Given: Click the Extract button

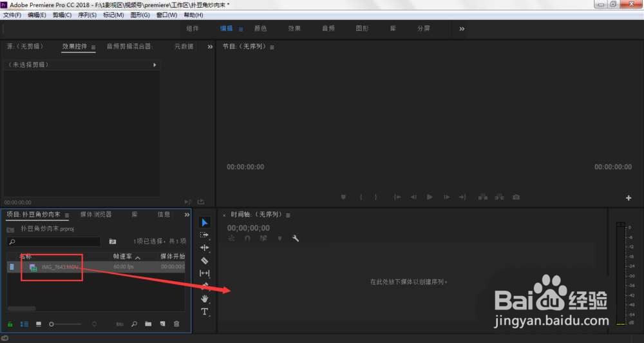Looking at the screenshot, I should (500, 197).
